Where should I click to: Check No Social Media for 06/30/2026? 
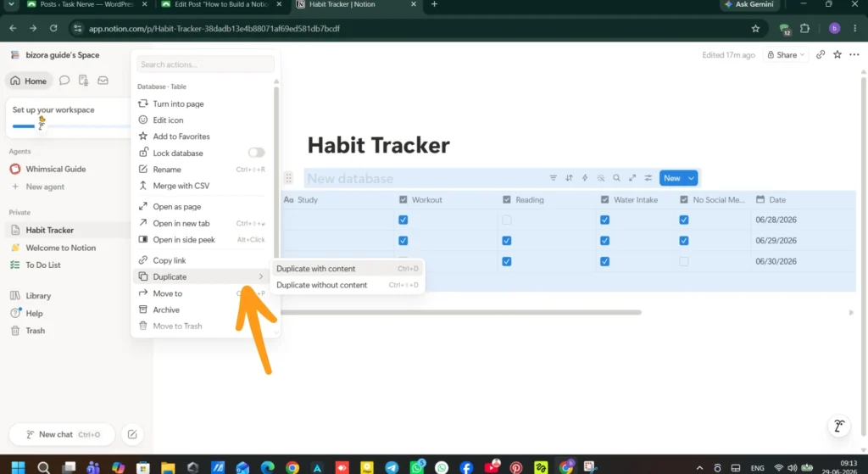point(684,261)
